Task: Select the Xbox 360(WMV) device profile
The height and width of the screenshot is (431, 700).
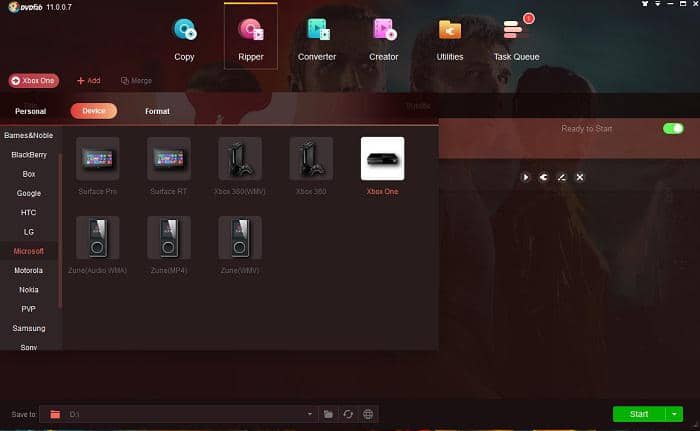Action: 240,166
